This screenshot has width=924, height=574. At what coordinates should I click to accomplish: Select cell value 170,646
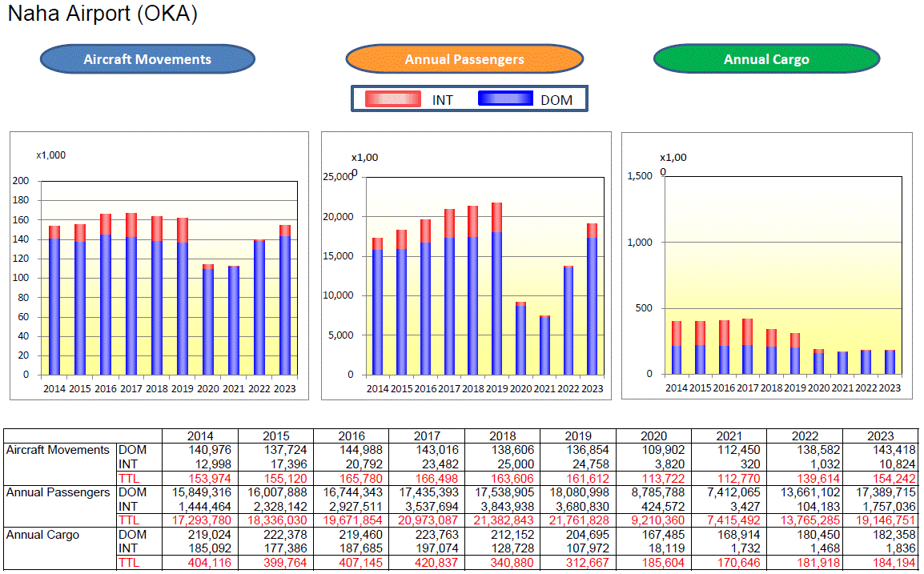738,563
